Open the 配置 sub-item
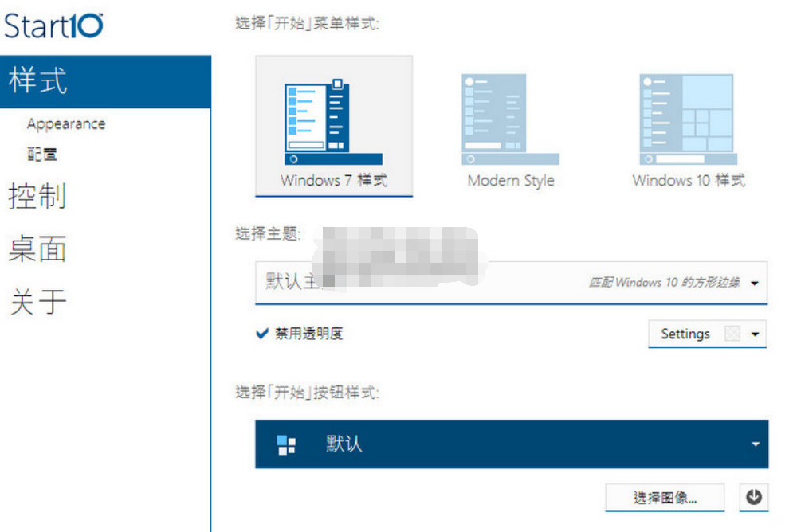This screenshot has height=532, width=793. 42,154
